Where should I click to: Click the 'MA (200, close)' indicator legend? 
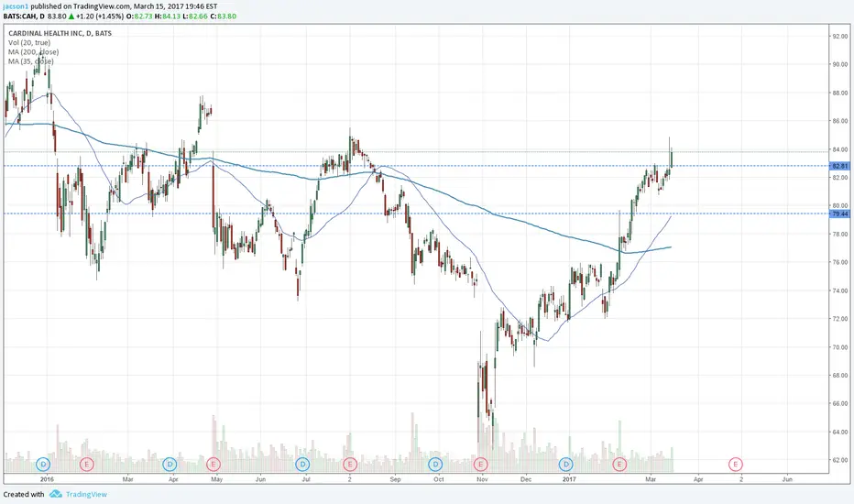(34, 51)
